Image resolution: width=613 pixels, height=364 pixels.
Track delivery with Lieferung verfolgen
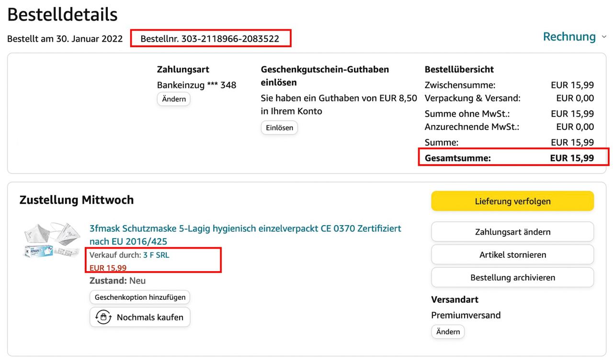[x=512, y=201]
